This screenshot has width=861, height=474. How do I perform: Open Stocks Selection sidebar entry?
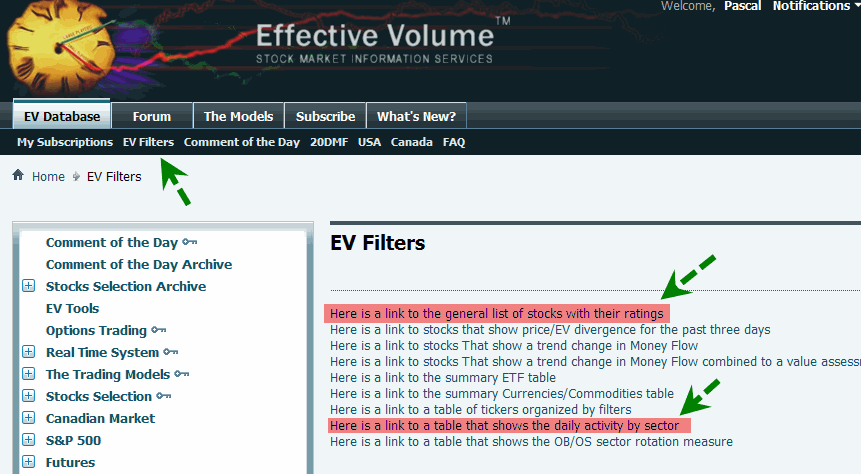(99, 396)
